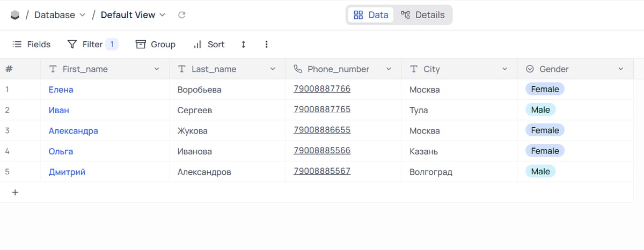Switch to the Details tab

pyautogui.click(x=423, y=15)
